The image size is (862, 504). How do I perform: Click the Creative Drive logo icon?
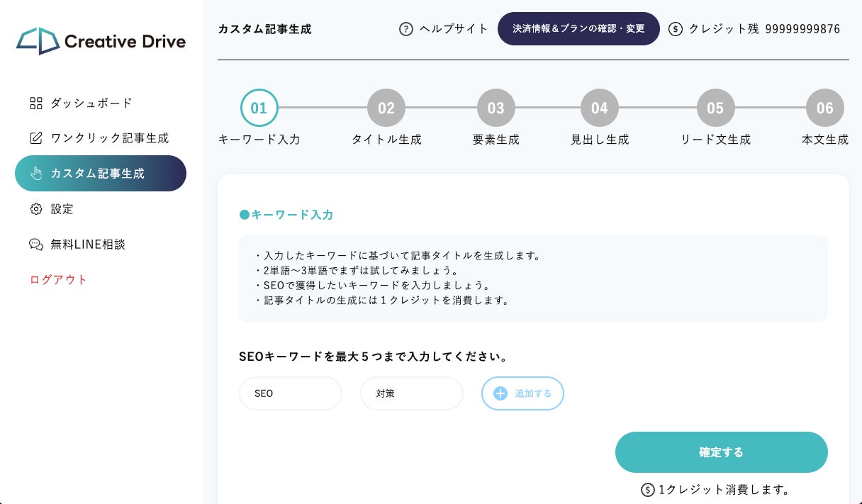click(38, 41)
